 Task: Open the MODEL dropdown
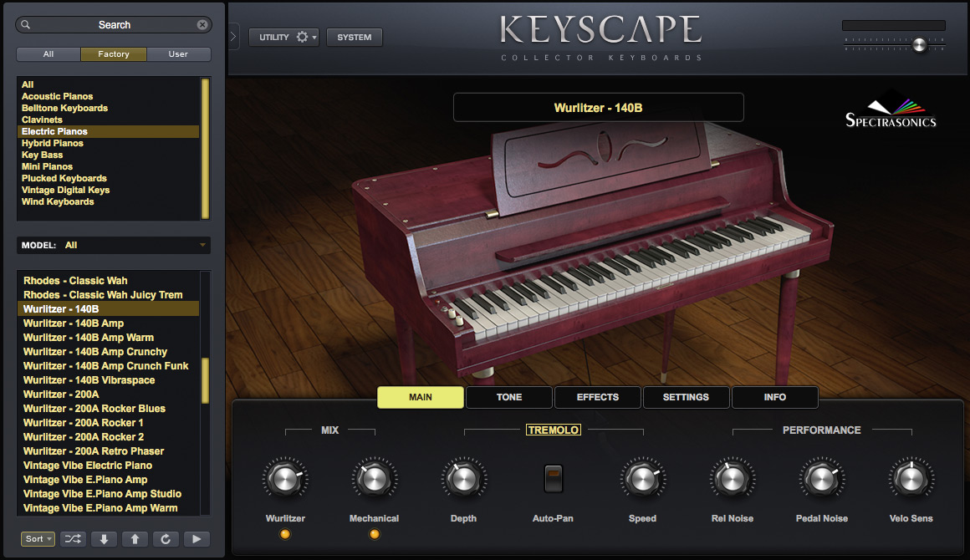point(113,246)
